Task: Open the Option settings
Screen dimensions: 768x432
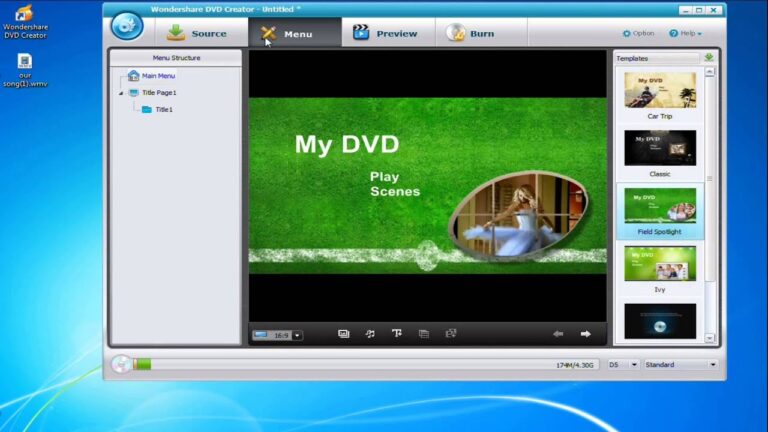Action: (x=638, y=33)
